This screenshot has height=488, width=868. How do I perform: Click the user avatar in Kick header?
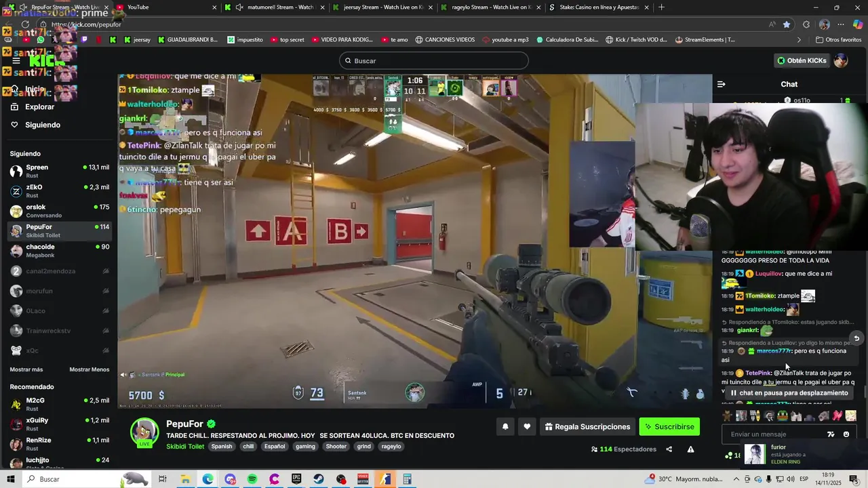click(x=841, y=60)
